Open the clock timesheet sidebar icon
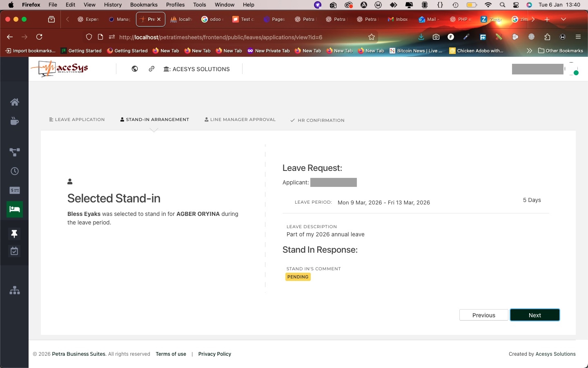588x368 pixels. coord(15,171)
